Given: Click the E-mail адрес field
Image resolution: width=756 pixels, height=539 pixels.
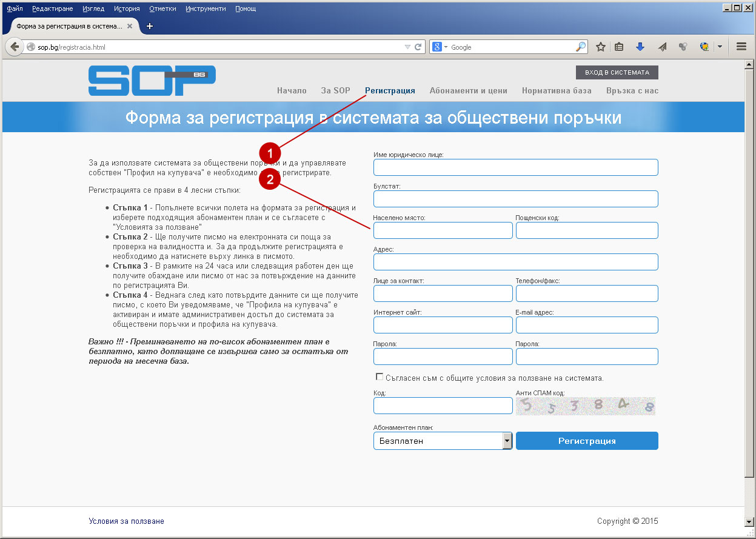Looking at the screenshot, I should coord(587,325).
